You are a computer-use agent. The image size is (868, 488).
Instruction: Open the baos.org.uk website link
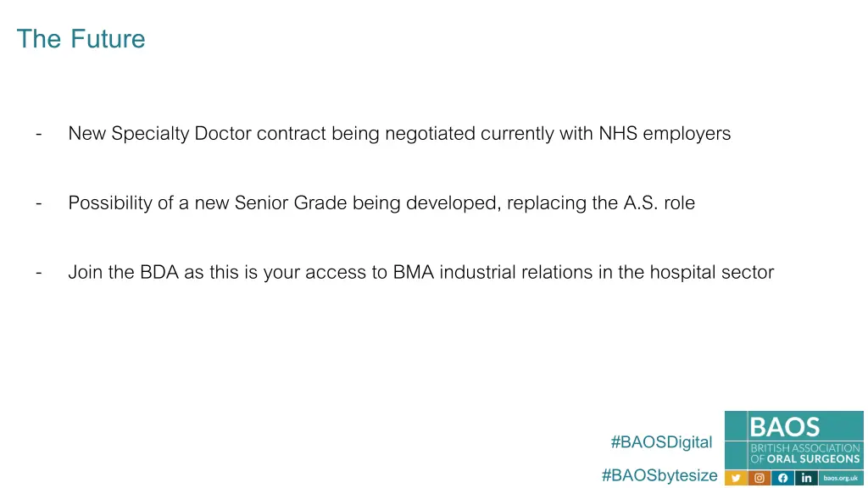[841, 478]
